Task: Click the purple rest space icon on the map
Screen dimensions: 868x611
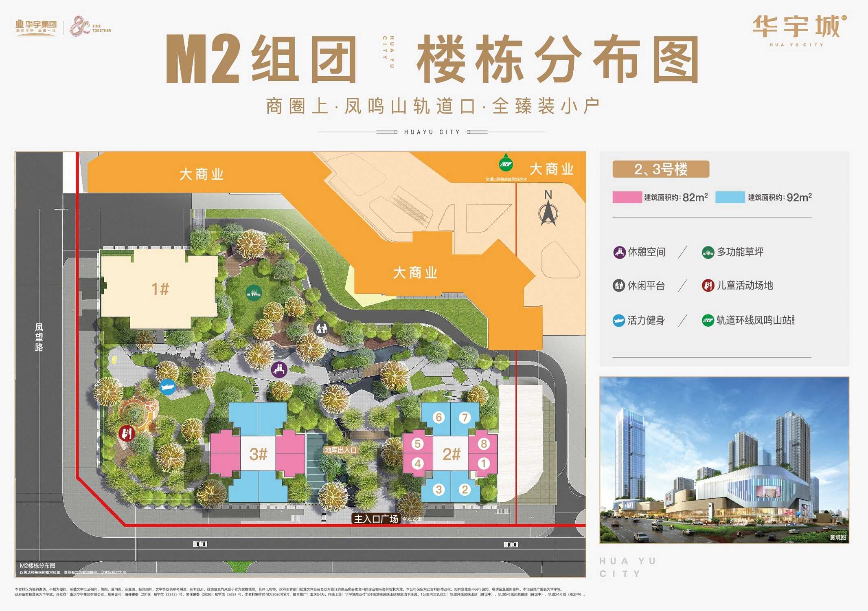Action: coord(279,369)
